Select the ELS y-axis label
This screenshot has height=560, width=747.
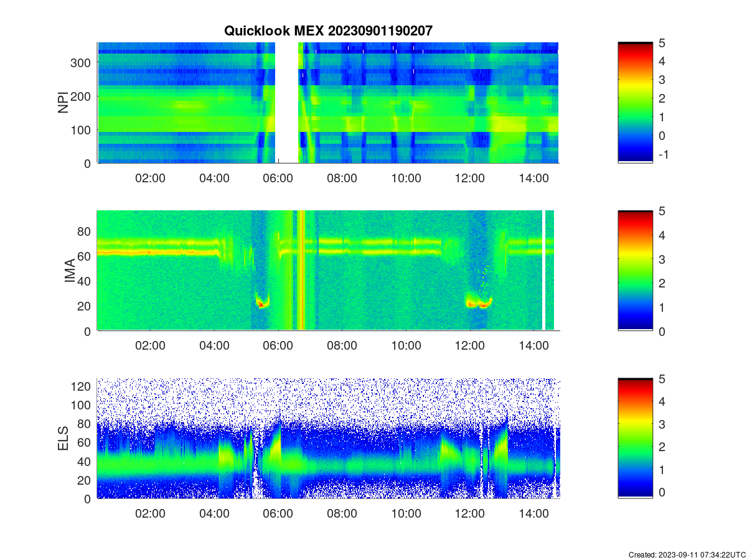point(63,439)
